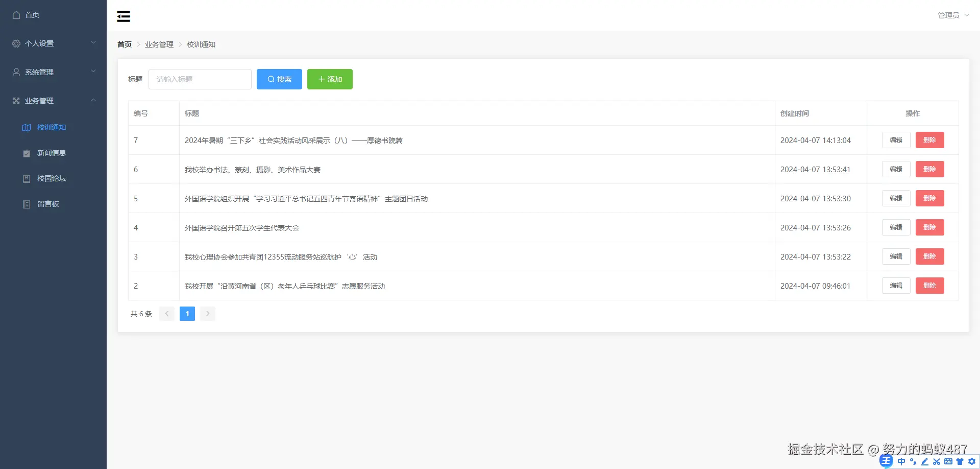Image resolution: width=980 pixels, height=469 pixels.
Task: Expand the 个人设置 menu chevron
Action: point(93,43)
